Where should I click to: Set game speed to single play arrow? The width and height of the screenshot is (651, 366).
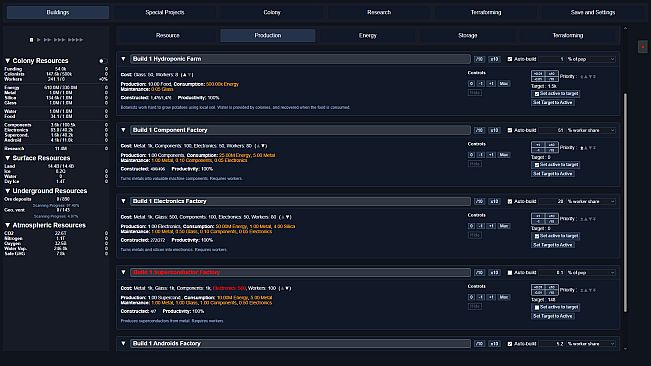coord(39,40)
